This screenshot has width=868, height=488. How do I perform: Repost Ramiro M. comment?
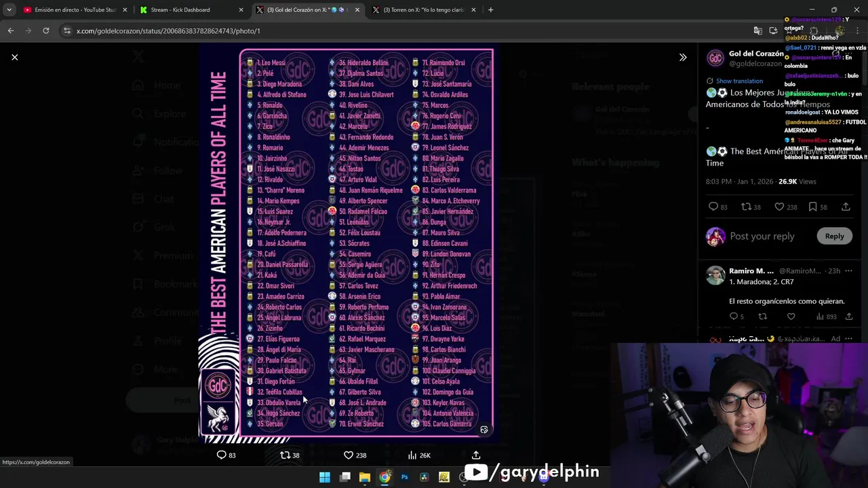click(762, 317)
